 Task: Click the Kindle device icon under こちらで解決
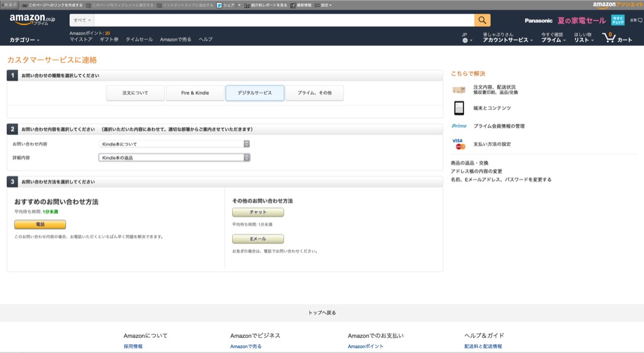tap(458, 108)
